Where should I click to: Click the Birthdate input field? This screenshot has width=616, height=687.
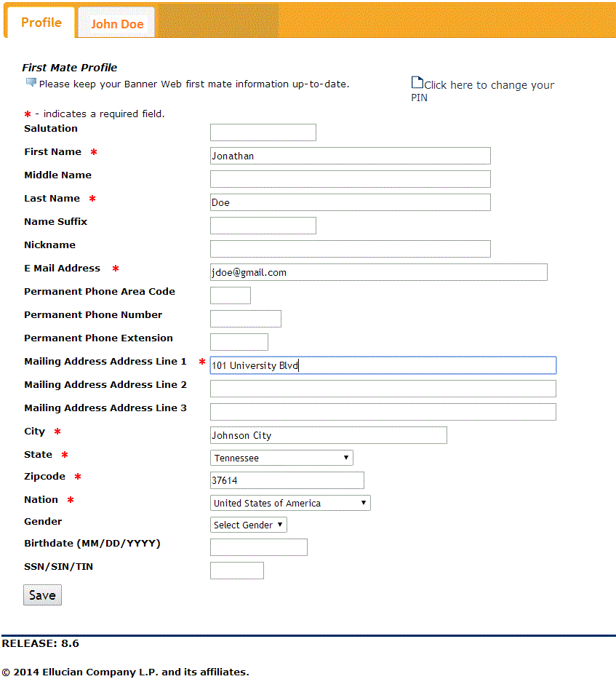258,547
